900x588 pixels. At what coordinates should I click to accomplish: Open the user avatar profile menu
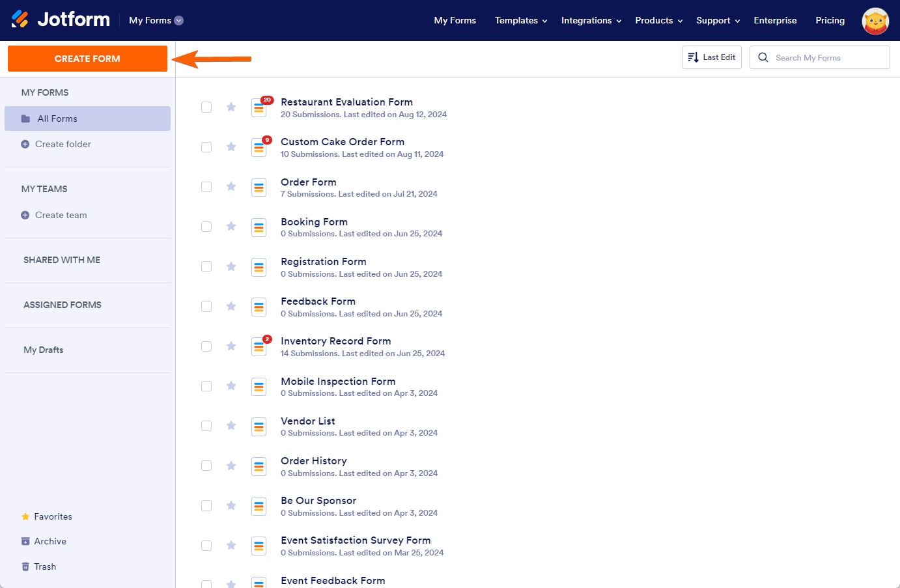pyautogui.click(x=875, y=21)
